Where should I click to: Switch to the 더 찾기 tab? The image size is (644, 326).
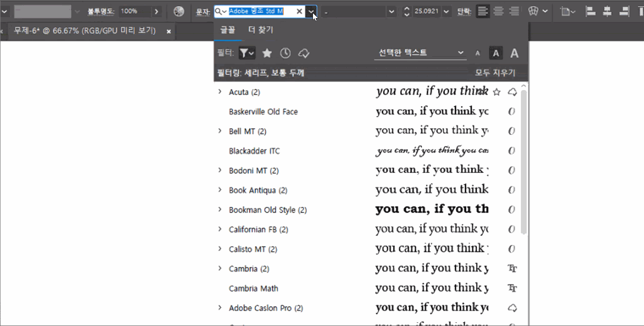click(260, 30)
